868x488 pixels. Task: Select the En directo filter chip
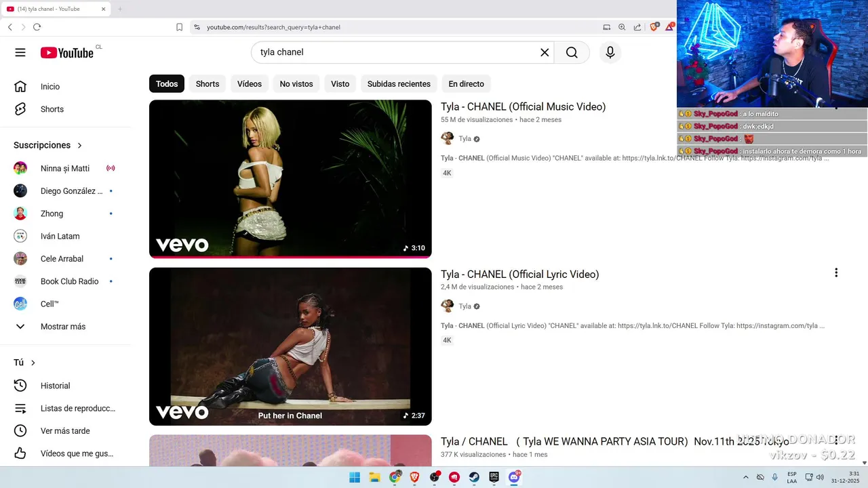pyautogui.click(x=467, y=84)
